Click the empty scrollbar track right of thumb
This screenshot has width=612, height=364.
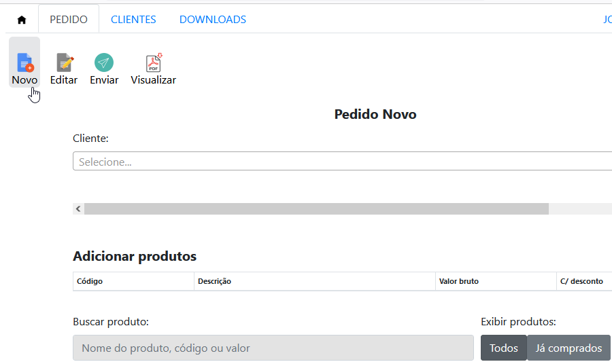point(578,209)
